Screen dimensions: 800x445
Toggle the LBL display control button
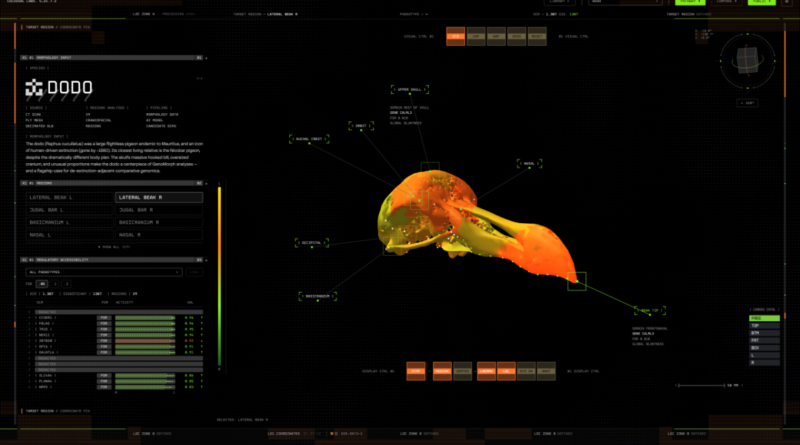tap(506, 371)
